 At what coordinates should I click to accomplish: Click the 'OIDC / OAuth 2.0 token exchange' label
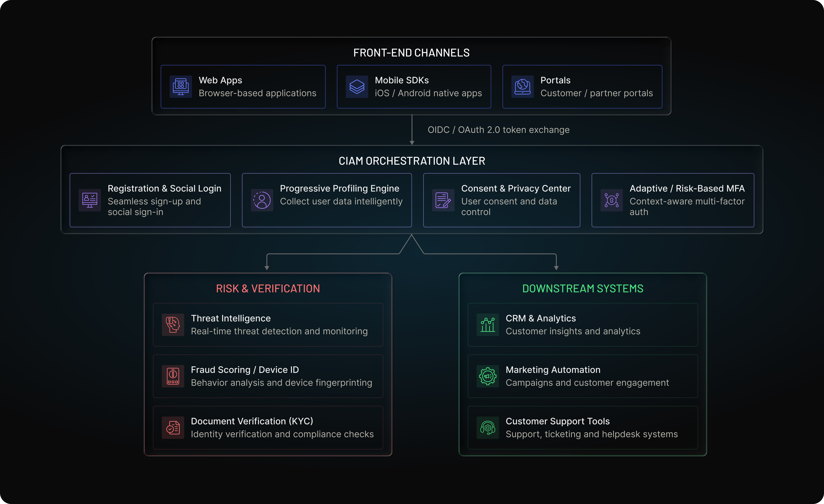click(x=499, y=130)
